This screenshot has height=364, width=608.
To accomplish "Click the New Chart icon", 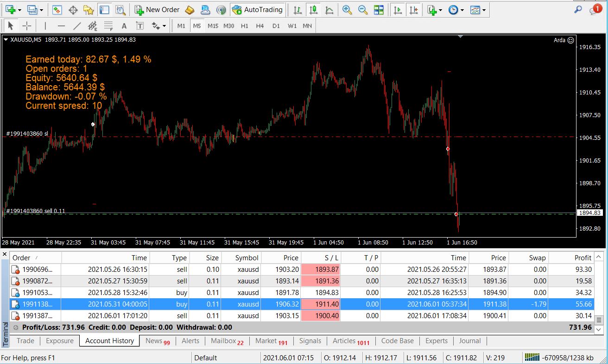I will click(10, 10).
